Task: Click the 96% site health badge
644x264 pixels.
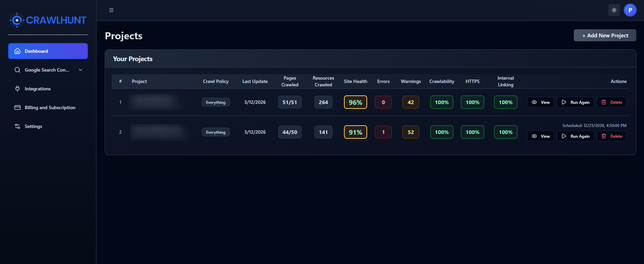Action: 355,102
